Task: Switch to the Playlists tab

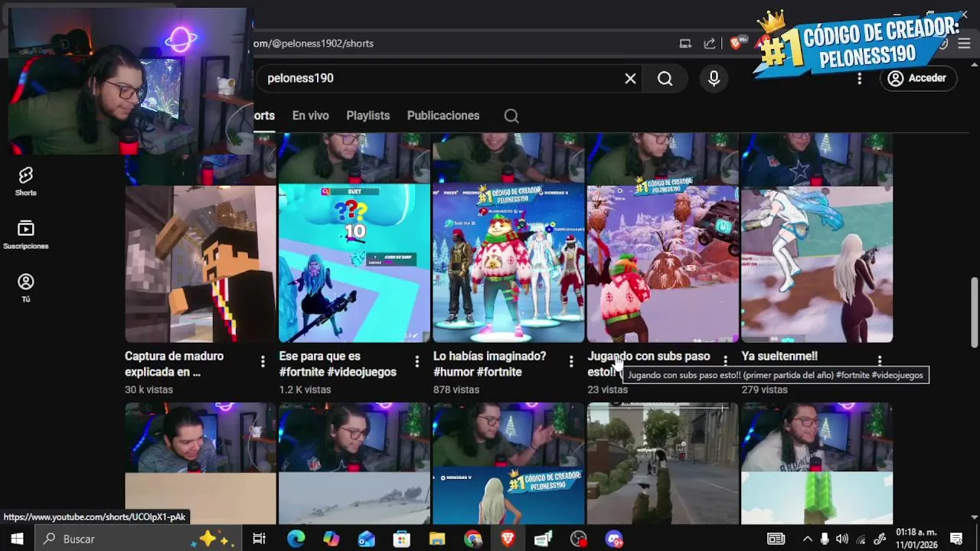Action: [367, 116]
